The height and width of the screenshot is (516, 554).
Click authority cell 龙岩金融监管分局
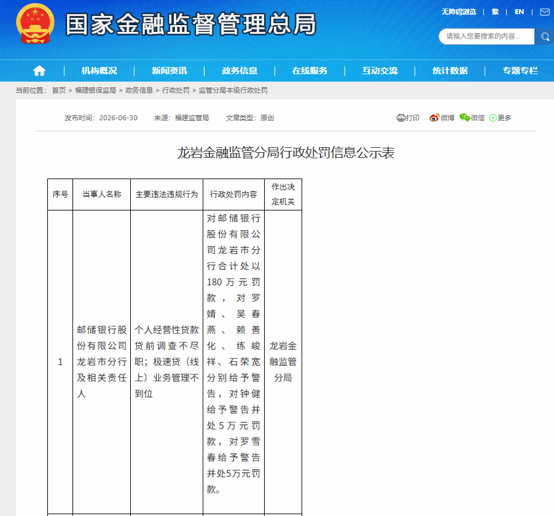(283, 362)
